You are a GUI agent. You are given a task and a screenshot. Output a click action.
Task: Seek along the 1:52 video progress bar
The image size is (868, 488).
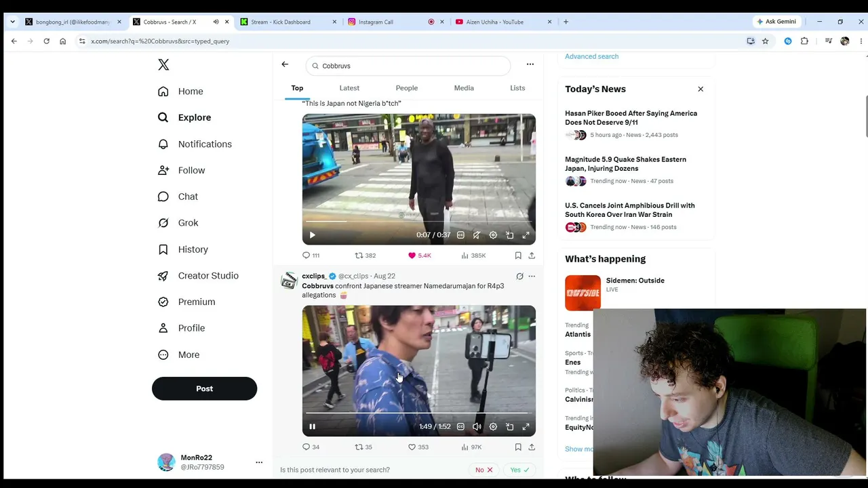coord(418,413)
